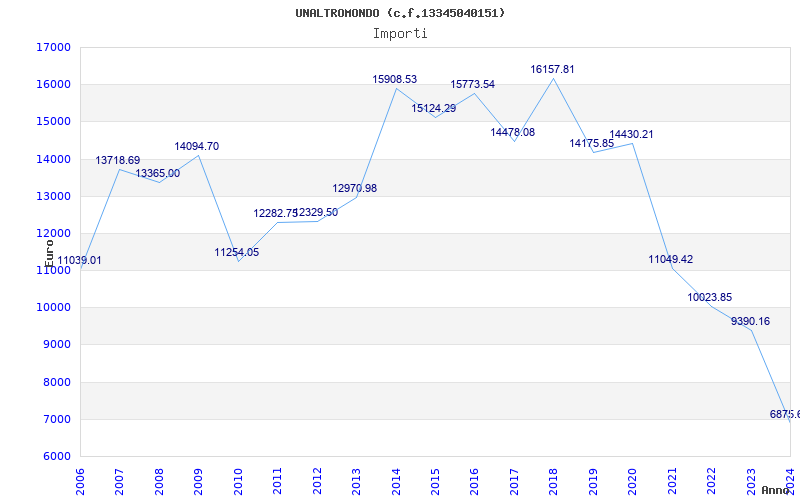The height and width of the screenshot is (500, 800).
Task: Select the data label 13365.00
Action: point(158,173)
